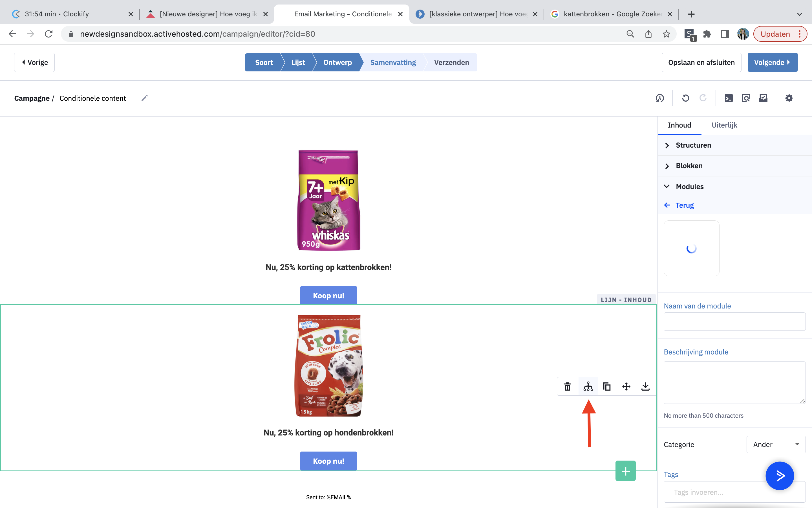Screen dimensions: 812x508
Task: Go to the Soort step
Action: tap(264, 62)
